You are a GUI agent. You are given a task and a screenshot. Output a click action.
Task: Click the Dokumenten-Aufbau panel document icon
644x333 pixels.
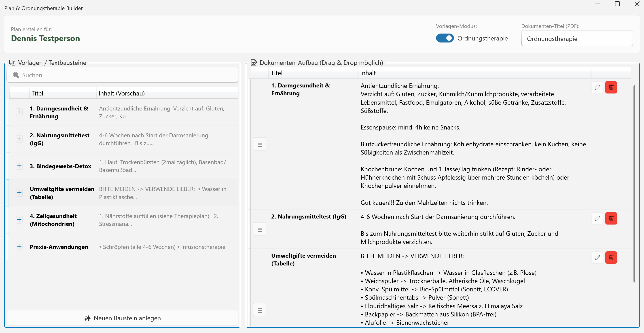click(x=254, y=62)
